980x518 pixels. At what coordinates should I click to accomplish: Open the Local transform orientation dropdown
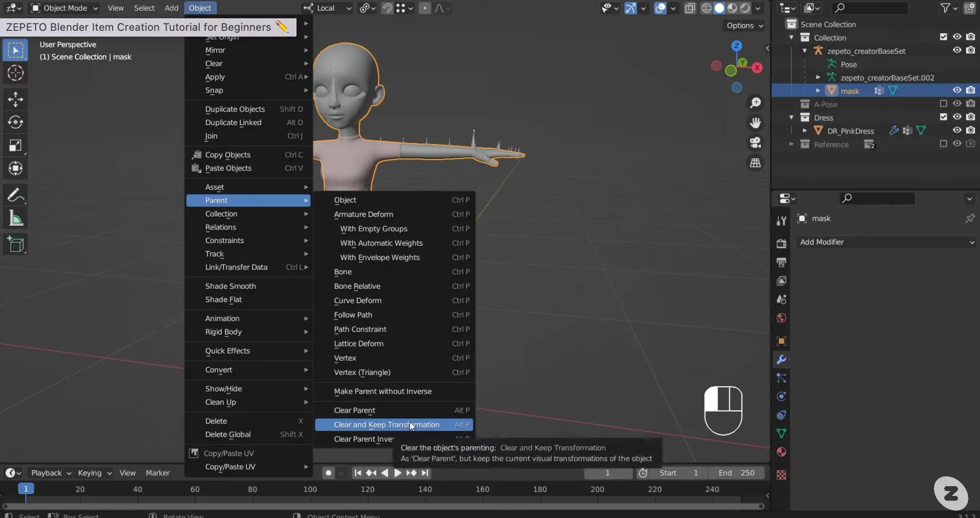(x=327, y=8)
